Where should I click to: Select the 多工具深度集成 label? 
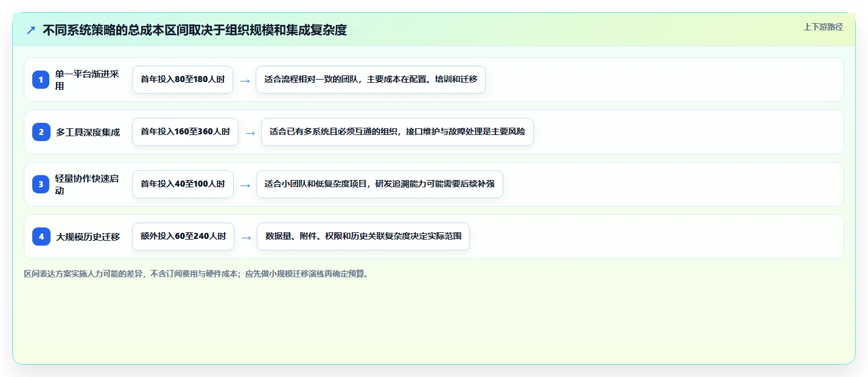tap(88, 132)
